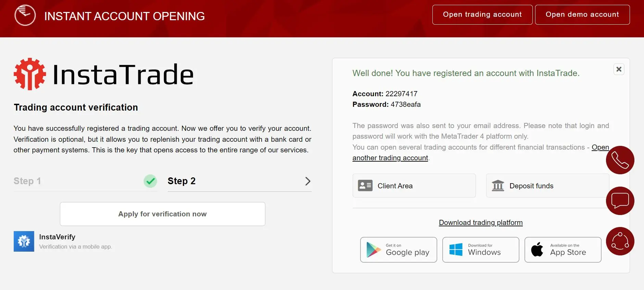Open the phone callback floating button
644x290 pixels.
[620, 160]
